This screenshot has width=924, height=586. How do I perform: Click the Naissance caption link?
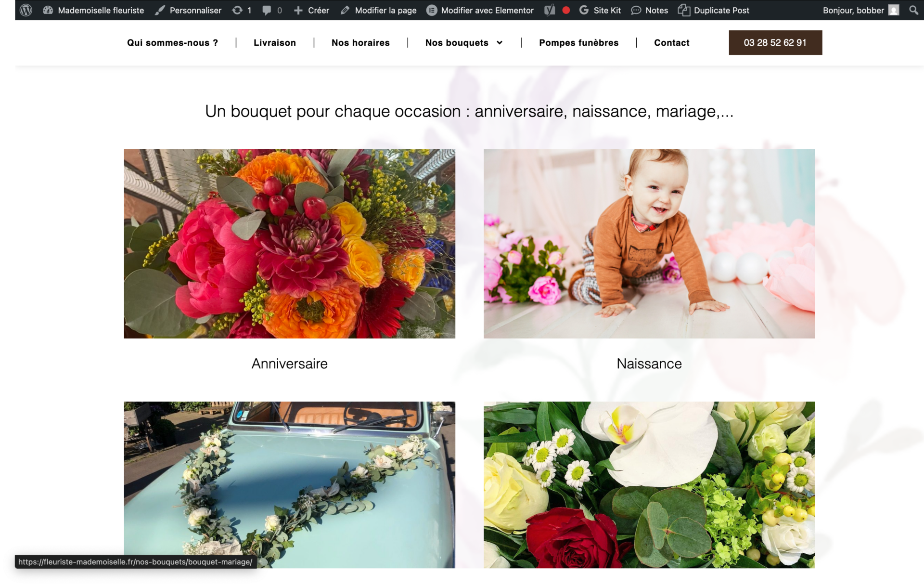click(x=649, y=364)
